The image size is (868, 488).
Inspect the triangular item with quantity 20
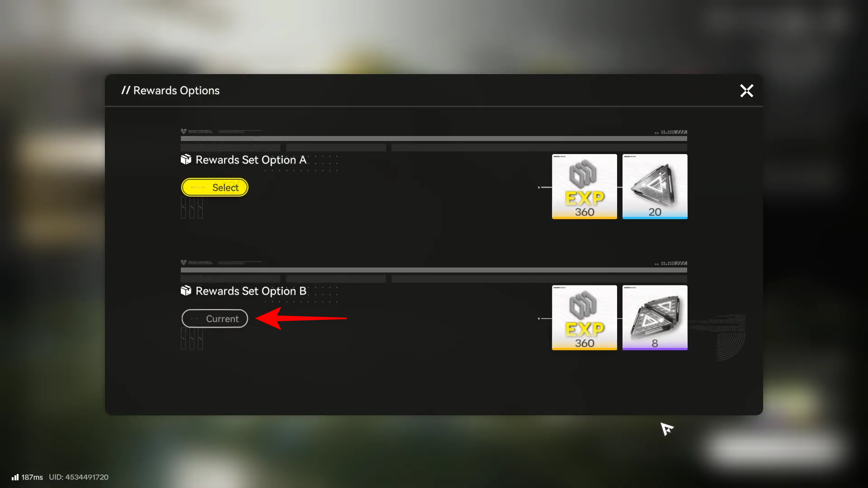pos(655,187)
